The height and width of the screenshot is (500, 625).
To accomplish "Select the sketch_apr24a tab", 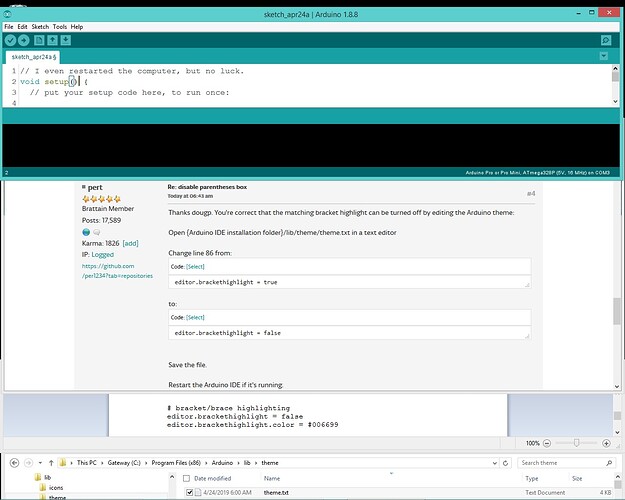I will [33, 57].
